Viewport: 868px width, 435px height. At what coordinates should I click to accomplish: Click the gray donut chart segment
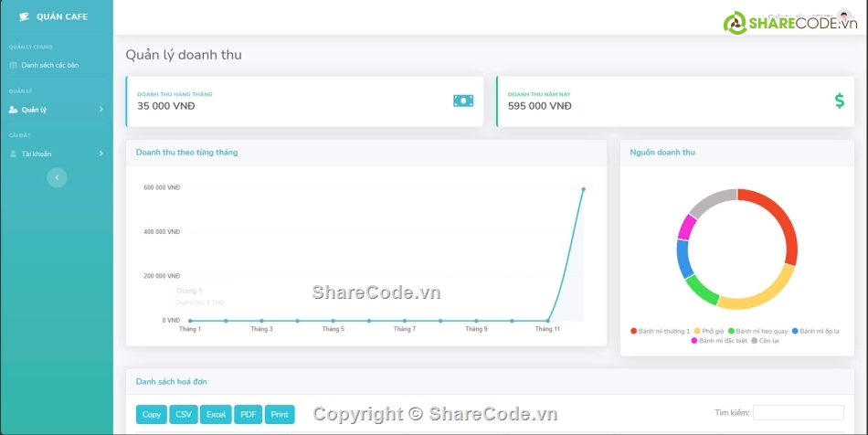coord(712,201)
